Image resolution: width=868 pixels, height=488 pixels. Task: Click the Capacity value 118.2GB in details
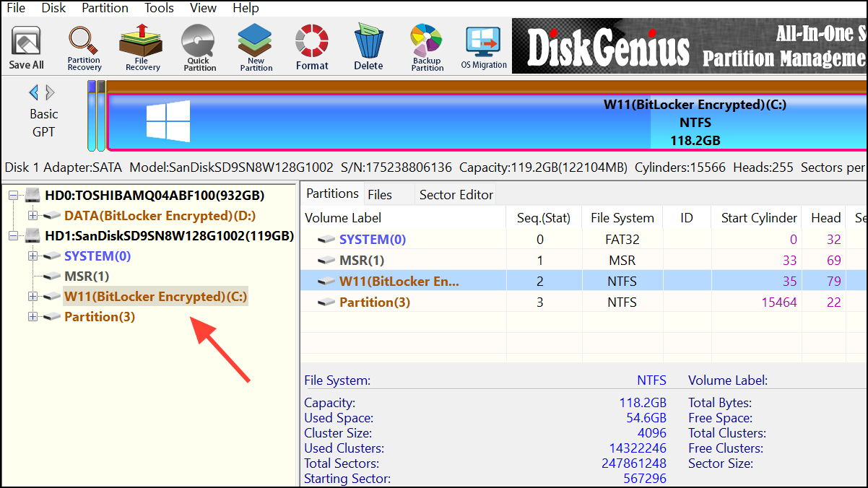coord(643,403)
